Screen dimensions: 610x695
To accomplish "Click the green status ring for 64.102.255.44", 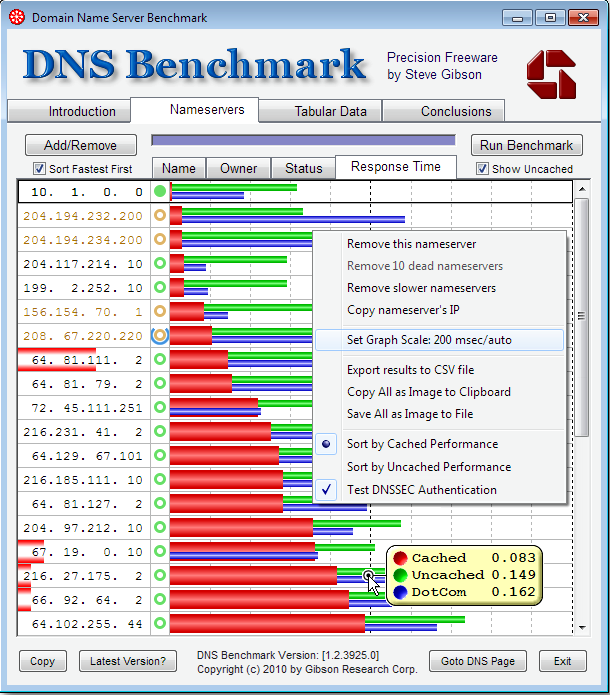I will point(160,623).
